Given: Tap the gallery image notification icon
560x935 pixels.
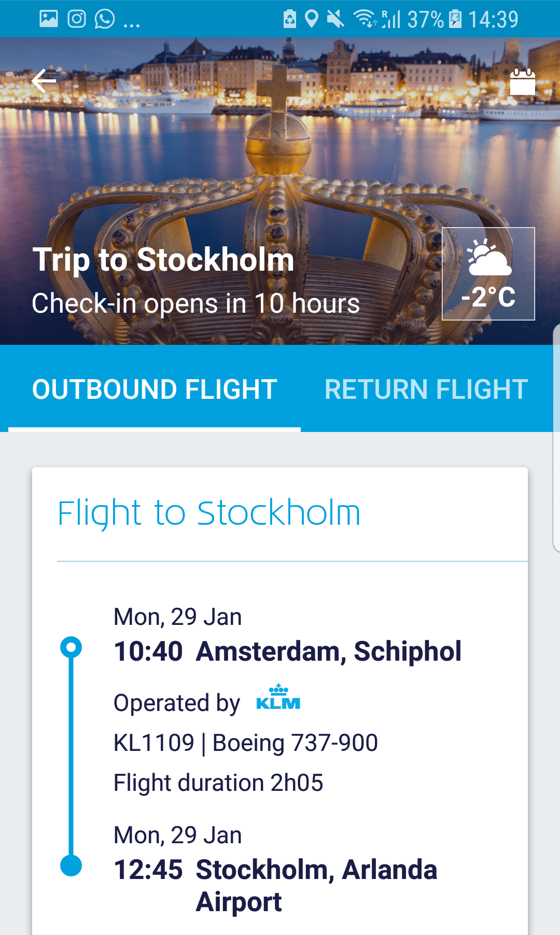Looking at the screenshot, I should click(x=49, y=19).
